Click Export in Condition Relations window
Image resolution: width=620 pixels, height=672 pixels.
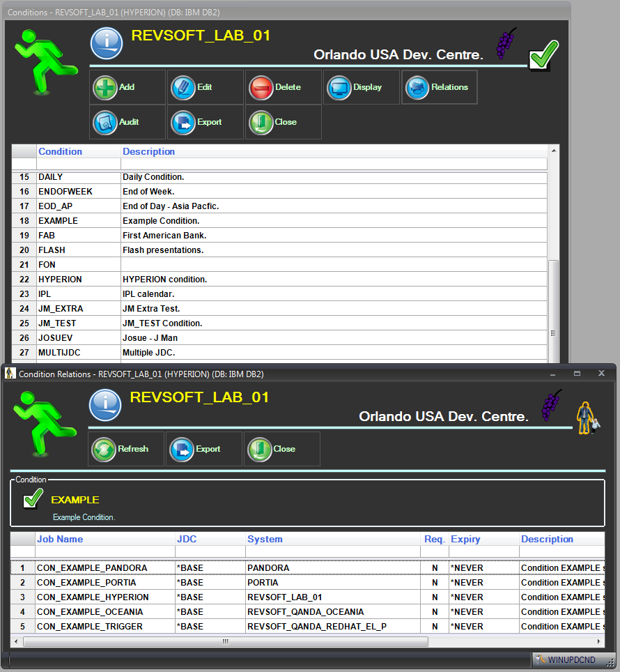tap(203, 449)
